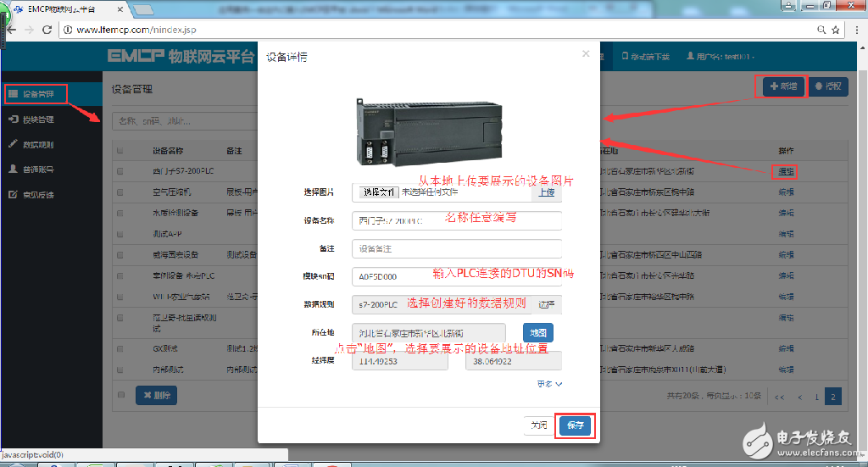This screenshot has height=467, width=868.
Task: Click the longitude field 114.49253
Action: point(400,361)
